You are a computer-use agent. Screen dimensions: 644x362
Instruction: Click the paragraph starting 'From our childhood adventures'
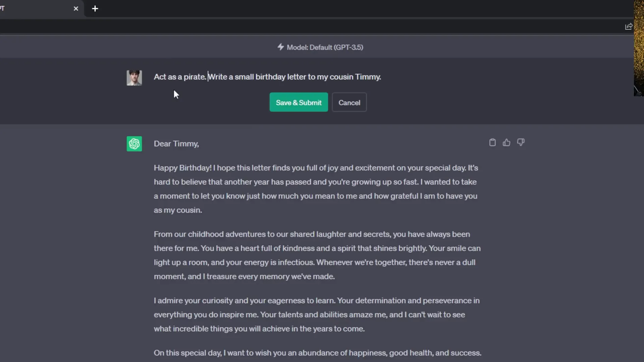pyautogui.click(x=317, y=255)
